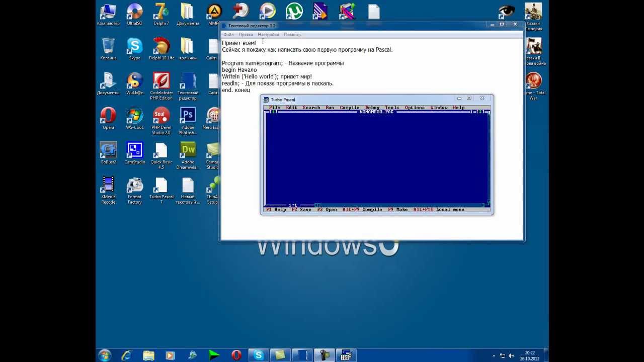Select the WS-CooL desktop icon

pyautogui.click(x=134, y=119)
